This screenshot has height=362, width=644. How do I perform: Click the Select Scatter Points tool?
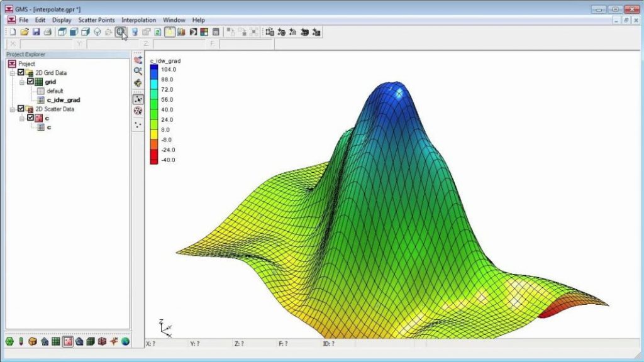point(138,99)
